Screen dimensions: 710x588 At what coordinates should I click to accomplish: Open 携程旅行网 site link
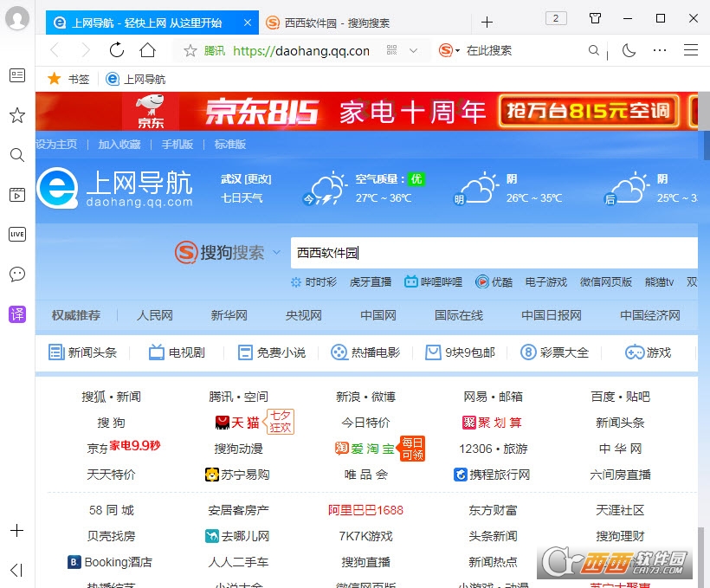[492, 475]
